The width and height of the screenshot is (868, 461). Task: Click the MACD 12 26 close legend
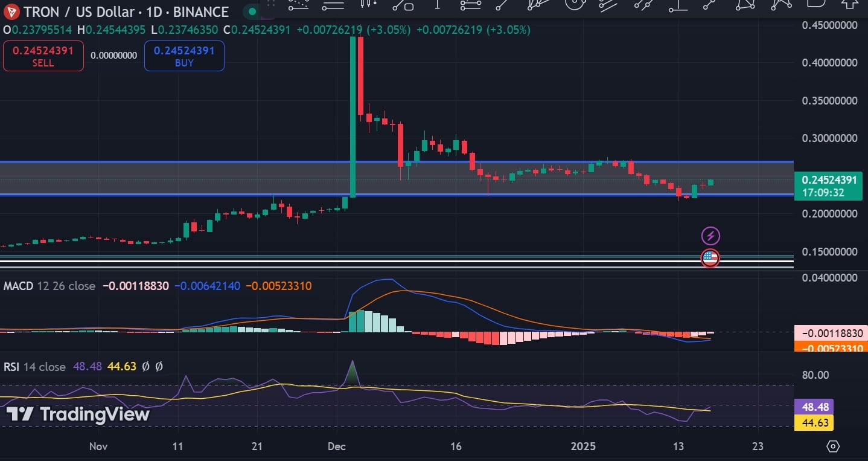point(49,286)
